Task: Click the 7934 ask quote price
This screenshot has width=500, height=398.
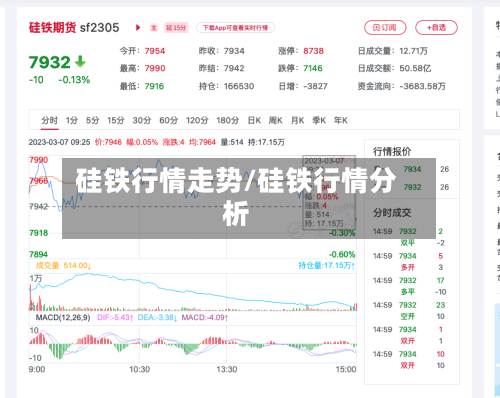Action: coord(412,169)
